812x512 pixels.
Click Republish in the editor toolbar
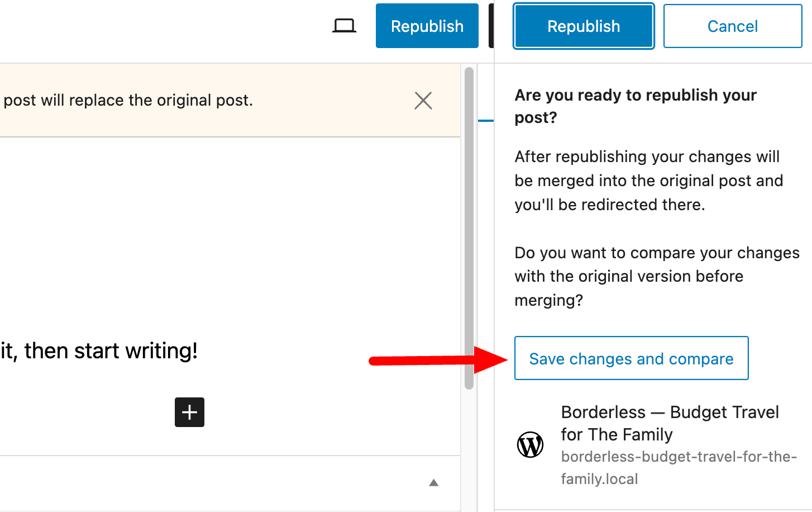point(427,26)
